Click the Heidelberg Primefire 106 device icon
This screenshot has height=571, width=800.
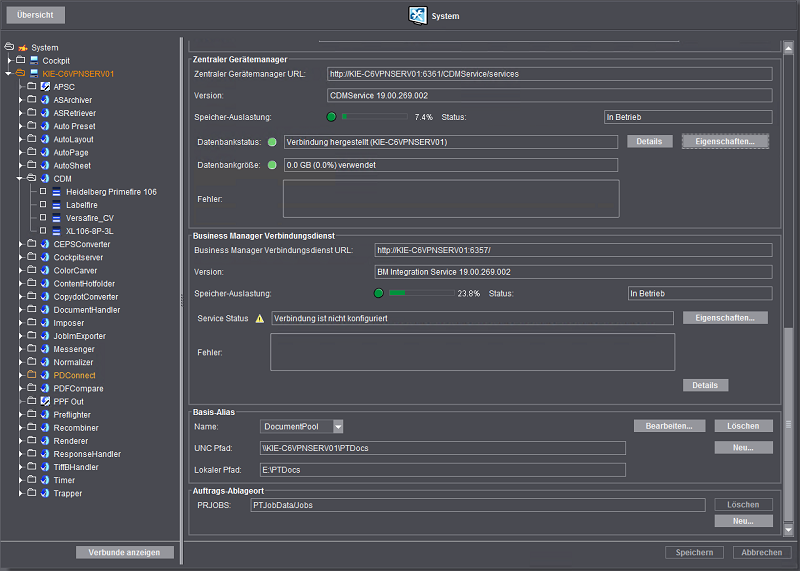tap(56, 191)
